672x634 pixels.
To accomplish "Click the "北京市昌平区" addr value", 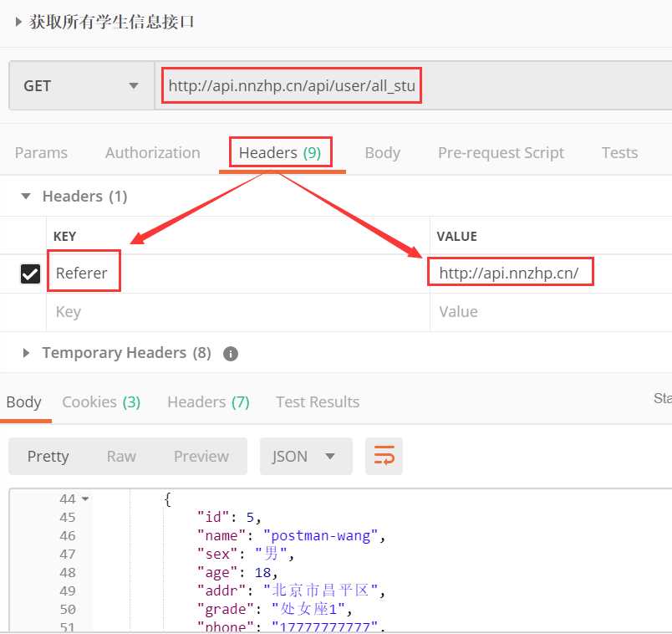I will (321, 591).
